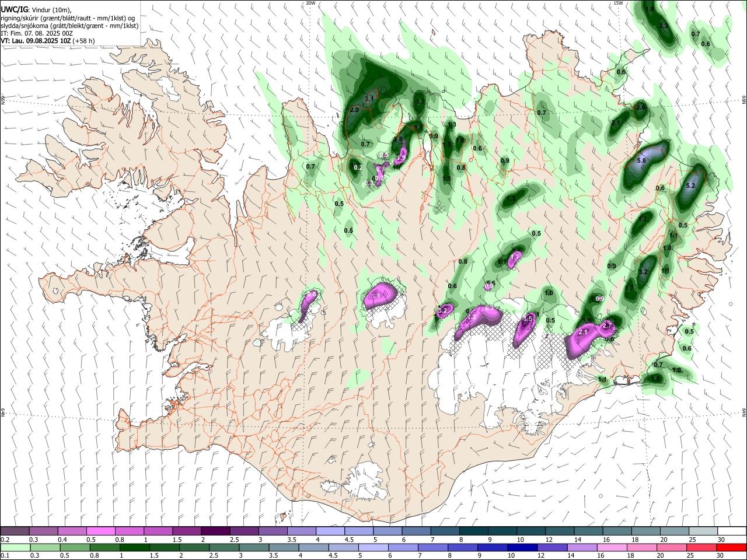Select the 'rigning/skúrir' legend description line
Image resolution: width=747 pixels, height=560 pixels.
coord(68,18)
